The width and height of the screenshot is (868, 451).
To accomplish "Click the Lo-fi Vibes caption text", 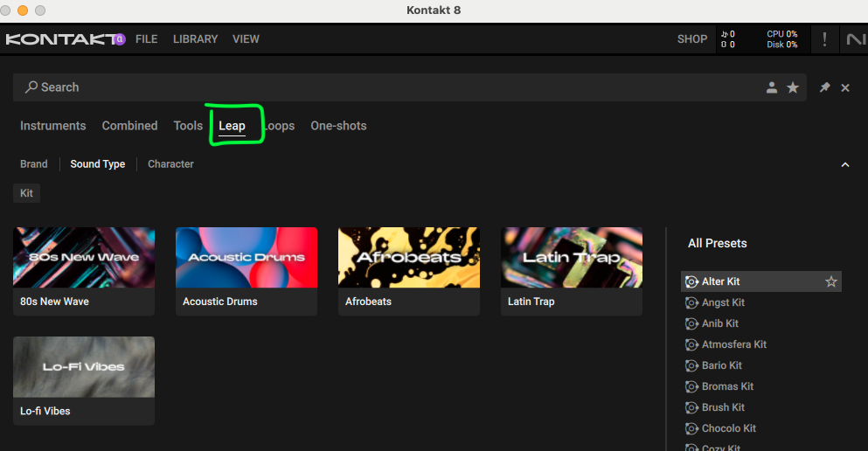I will point(45,411).
